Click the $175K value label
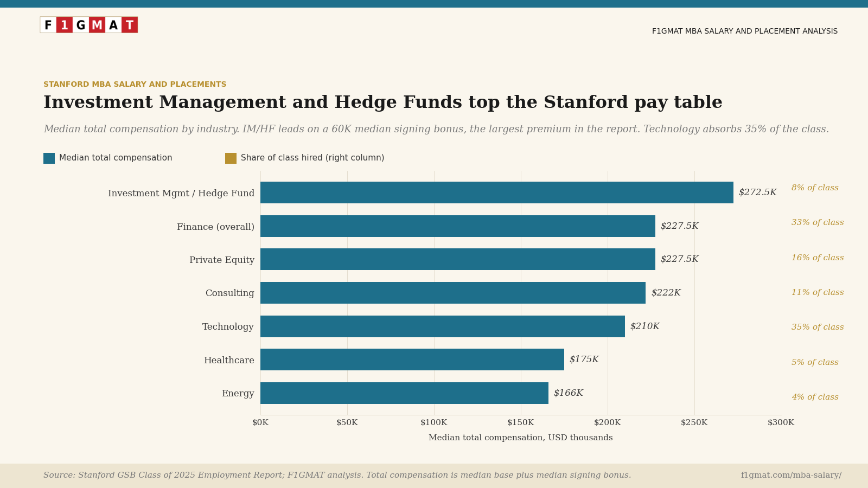This screenshot has height=488, width=868. tap(584, 359)
